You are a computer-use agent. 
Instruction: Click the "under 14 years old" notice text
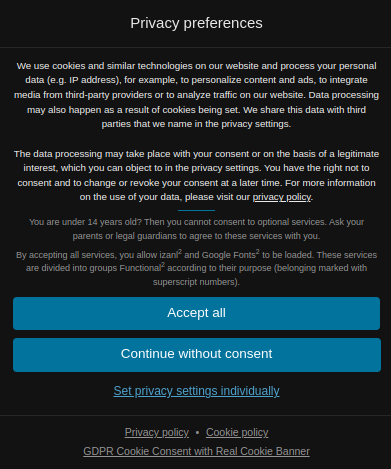pyautogui.click(x=196, y=229)
